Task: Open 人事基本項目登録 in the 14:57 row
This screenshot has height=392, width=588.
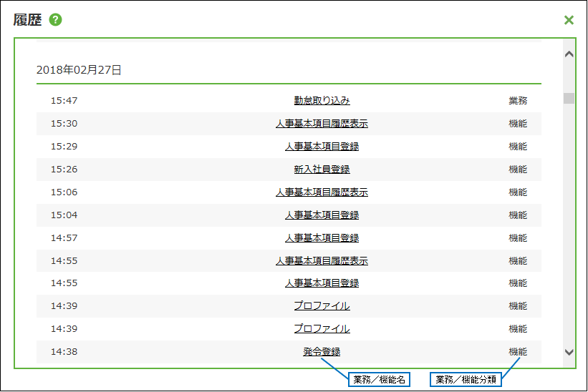Action: coord(322,237)
